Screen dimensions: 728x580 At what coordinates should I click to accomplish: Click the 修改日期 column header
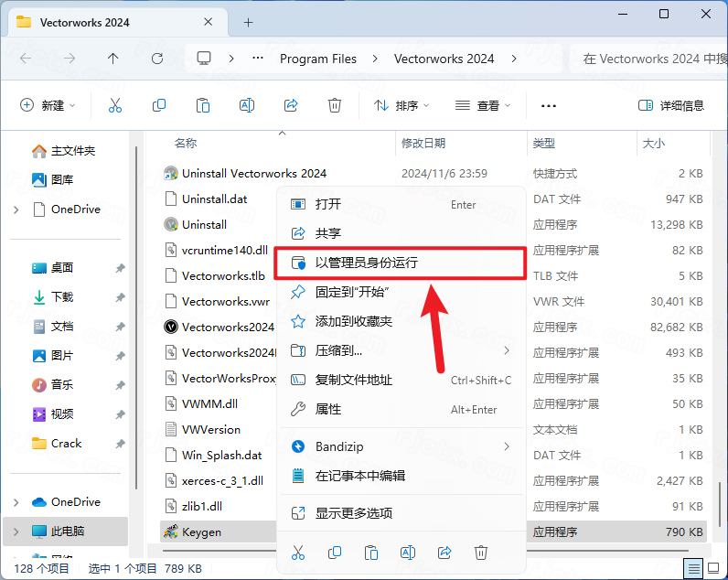[x=423, y=144]
